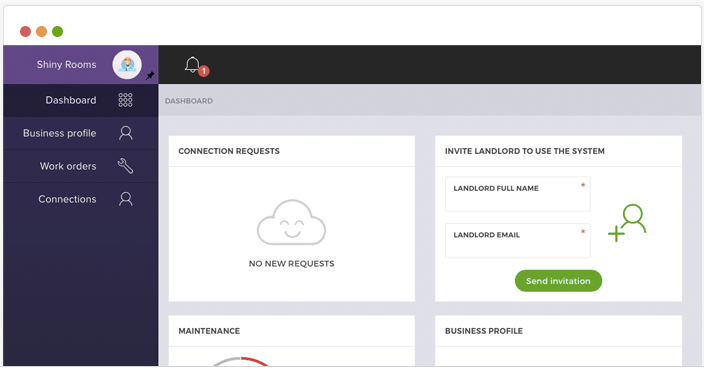Click the Connections person icon
This screenshot has width=704, height=374.
tap(126, 199)
